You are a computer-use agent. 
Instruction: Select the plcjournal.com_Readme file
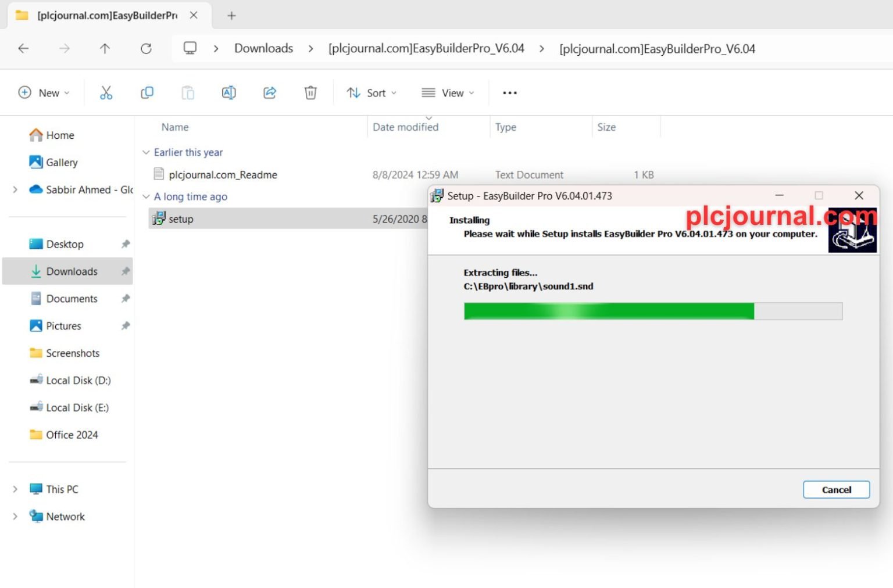pos(222,175)
